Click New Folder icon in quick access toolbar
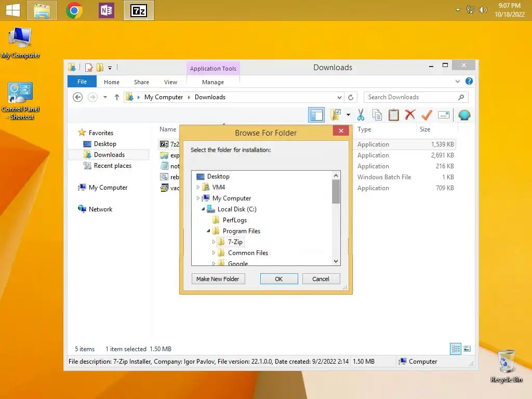Screen dimensions: 532x399 point(100,67)
